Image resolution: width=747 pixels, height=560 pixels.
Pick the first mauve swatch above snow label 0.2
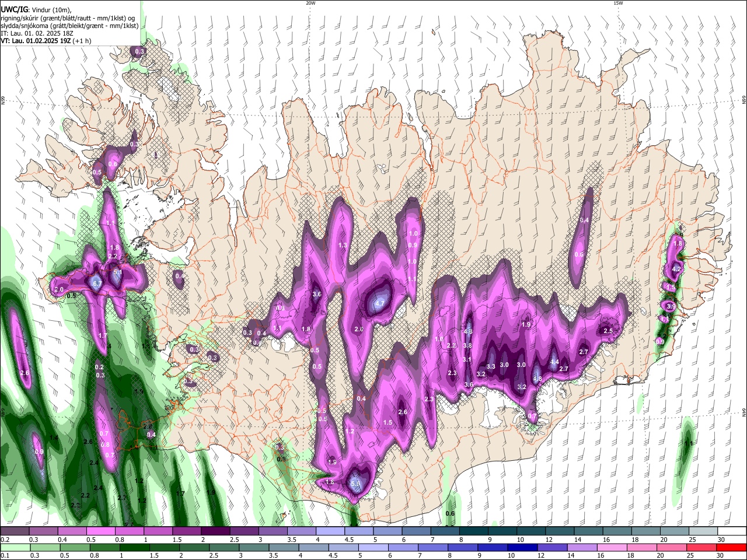click(x=15, y=531)
